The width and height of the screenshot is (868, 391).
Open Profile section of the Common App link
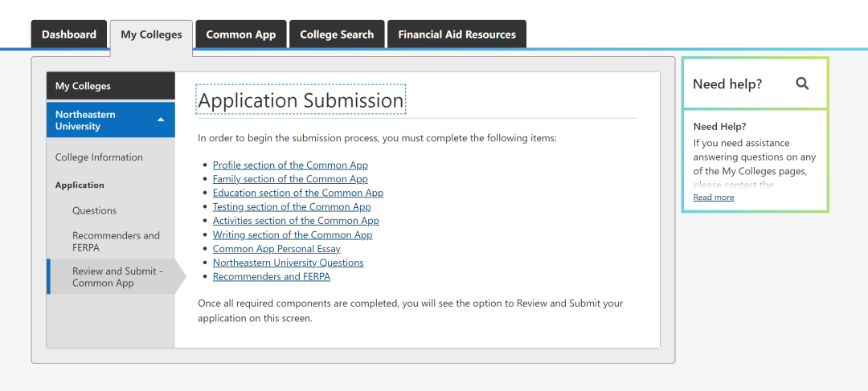[x=290, y=165]
